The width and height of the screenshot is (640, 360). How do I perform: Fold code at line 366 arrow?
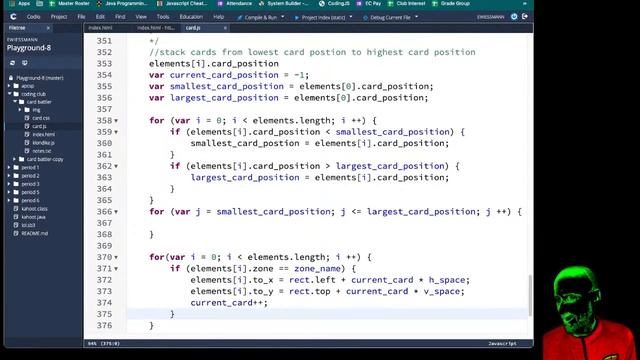coord(116,212)
